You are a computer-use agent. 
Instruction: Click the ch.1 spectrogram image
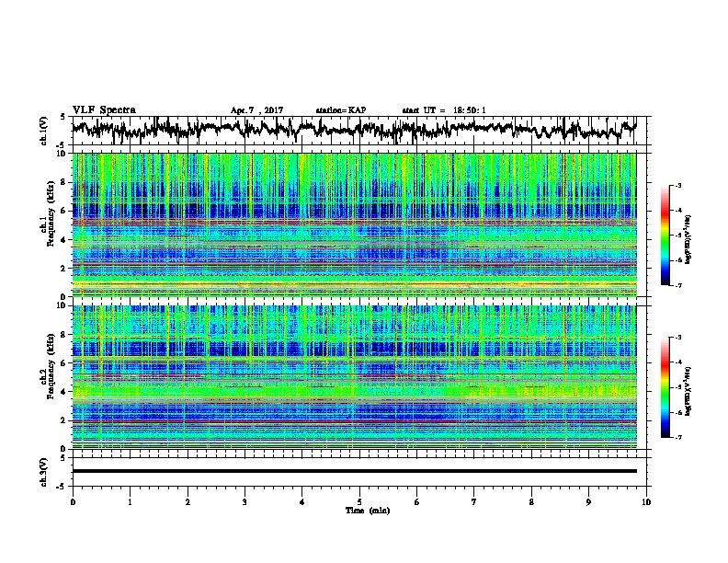(x=354, y=224)
